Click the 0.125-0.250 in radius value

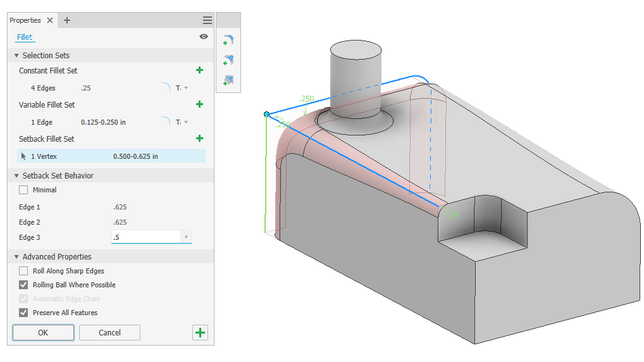[x=103, y=122]
